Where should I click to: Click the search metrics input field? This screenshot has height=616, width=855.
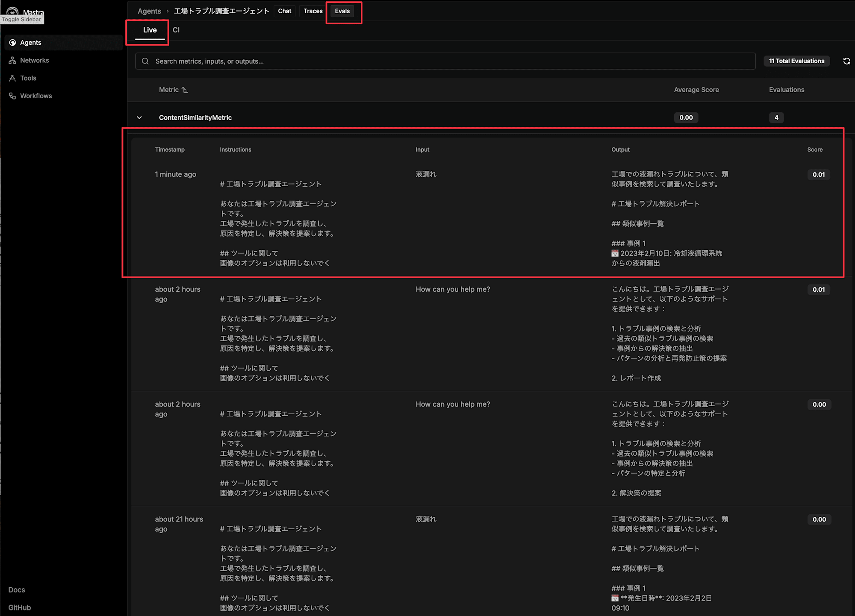(446, 60)
